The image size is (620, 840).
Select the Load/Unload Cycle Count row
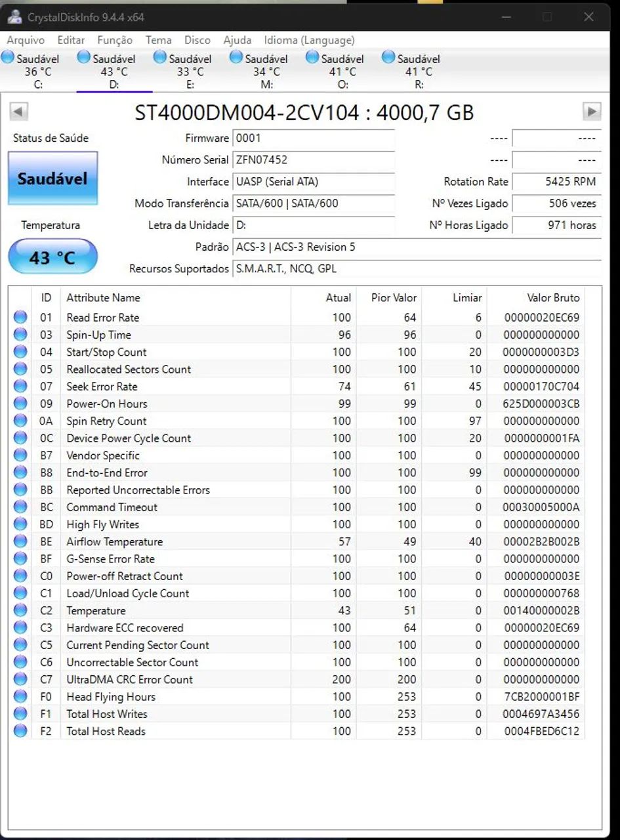[x=297, y=593]
